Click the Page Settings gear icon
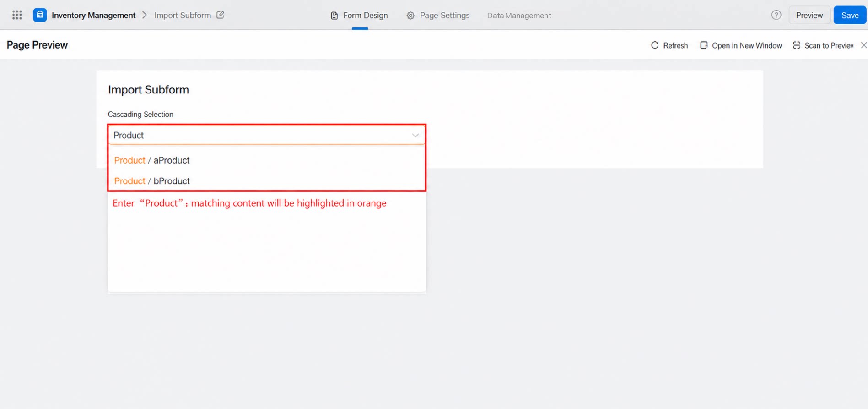Image resolution: width=868 pixels, height=409 pixels. (410, 16)
